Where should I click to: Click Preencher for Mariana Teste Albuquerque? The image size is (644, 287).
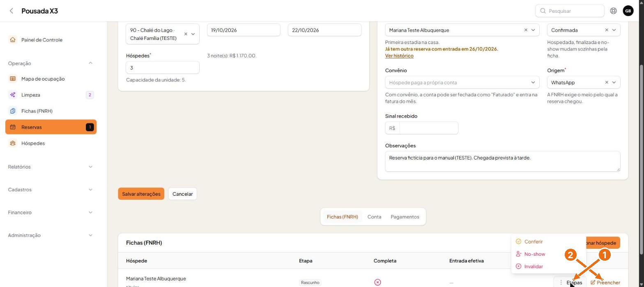pyautogui.click(x=605, y=282)
